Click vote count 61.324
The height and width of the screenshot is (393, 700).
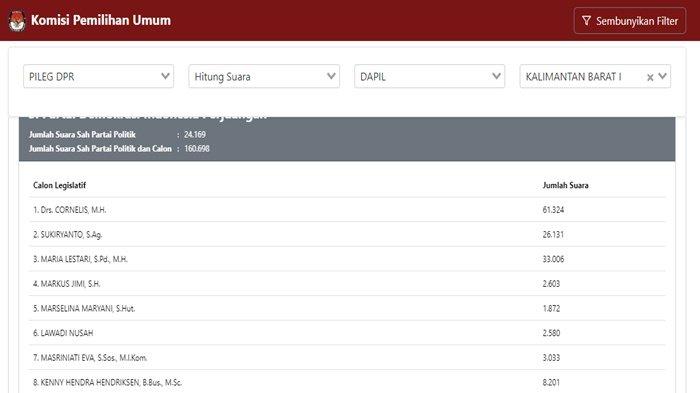[553, 210]
